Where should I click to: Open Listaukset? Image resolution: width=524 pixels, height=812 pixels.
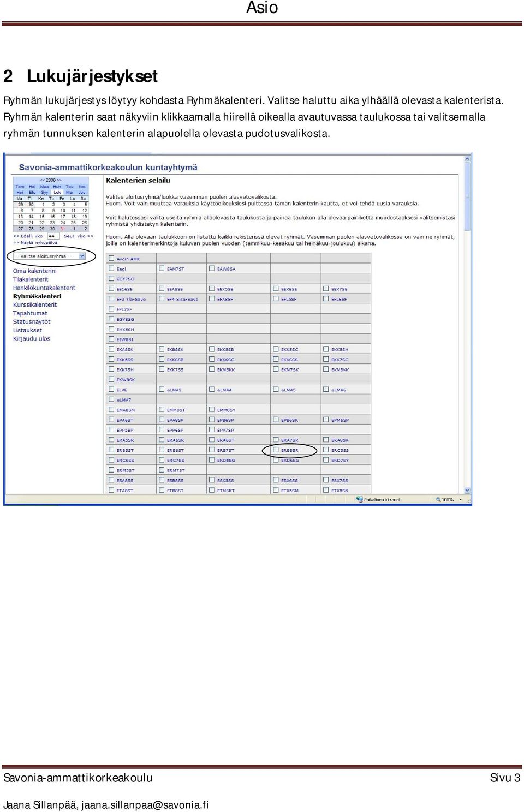27,330
